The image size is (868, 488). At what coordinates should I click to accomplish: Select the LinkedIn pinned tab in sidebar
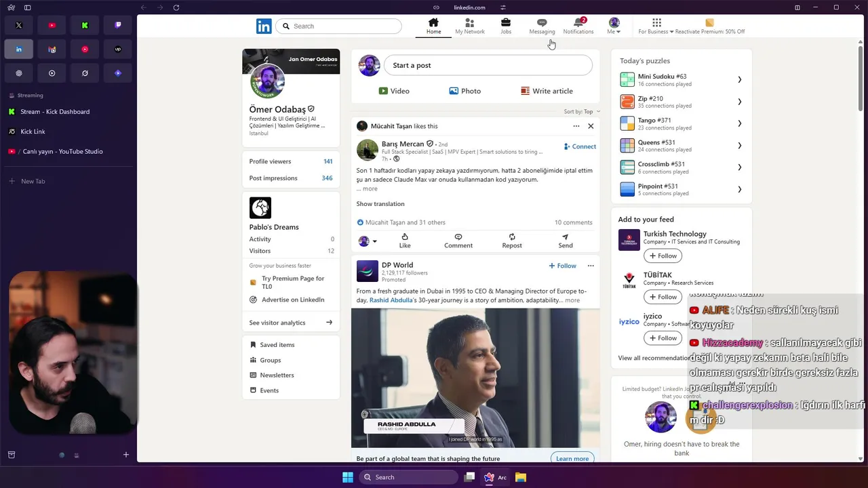(x=19, y=49)
